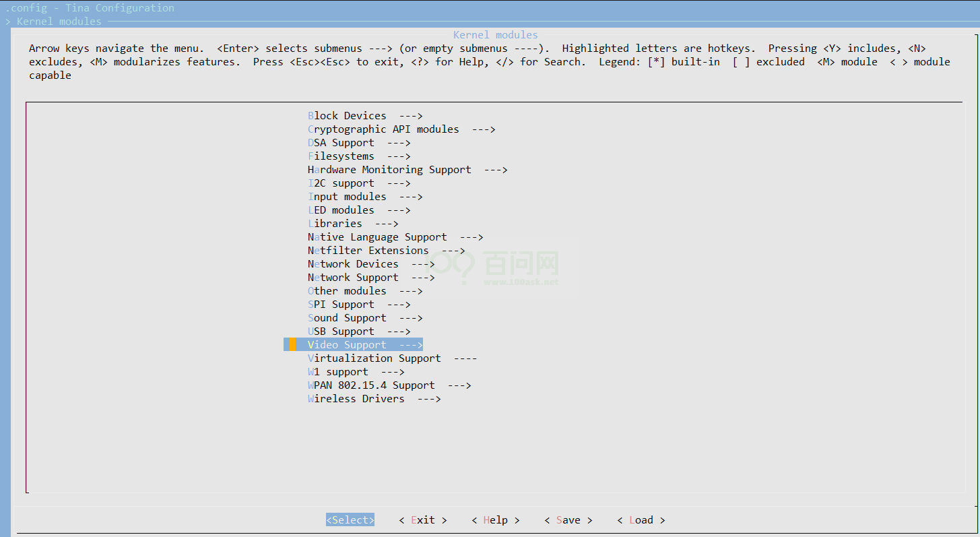Select USB Support entry
The image size is (980, 537).
359,331
